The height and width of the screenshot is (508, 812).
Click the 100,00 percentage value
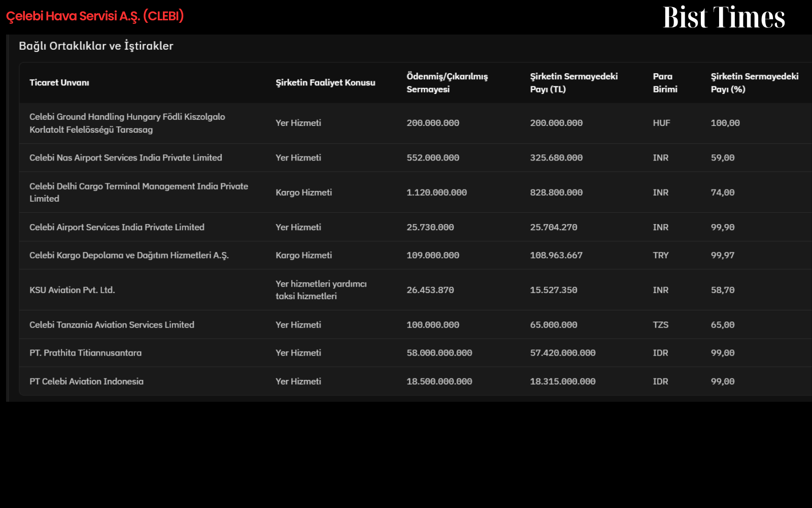(x=725, y=123)
